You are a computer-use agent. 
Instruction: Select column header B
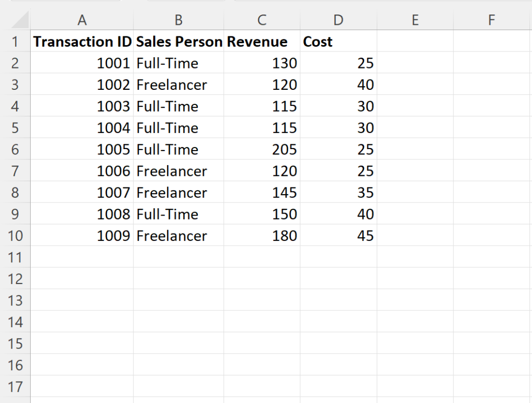pos(178,20)
